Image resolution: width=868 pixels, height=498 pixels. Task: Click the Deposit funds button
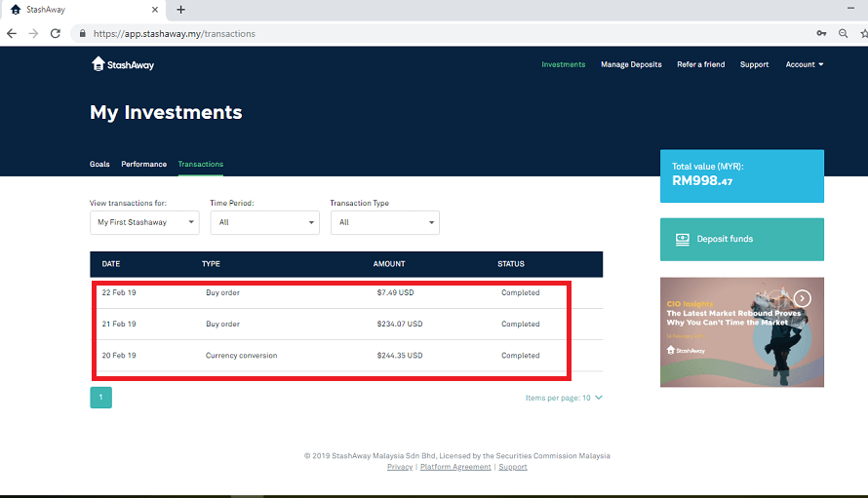742,239
